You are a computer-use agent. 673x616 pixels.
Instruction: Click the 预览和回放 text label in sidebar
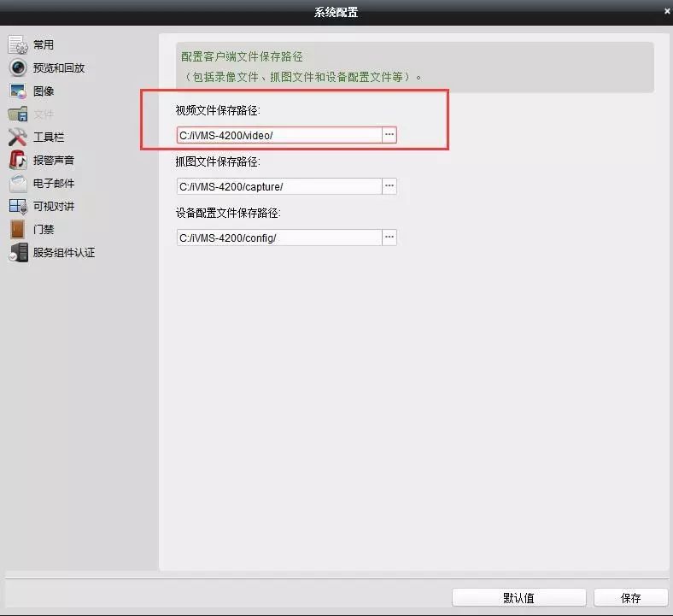tap(59, 67)
